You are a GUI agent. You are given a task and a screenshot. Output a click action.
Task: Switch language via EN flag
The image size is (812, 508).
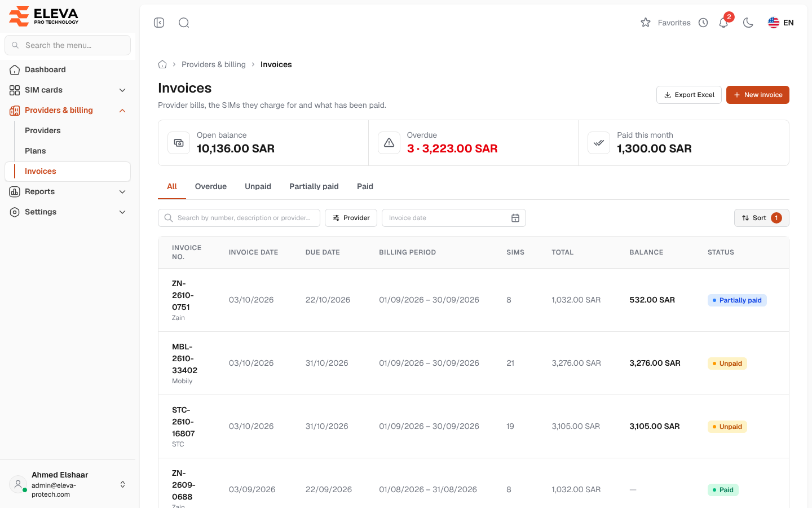(x=781, y=23)
